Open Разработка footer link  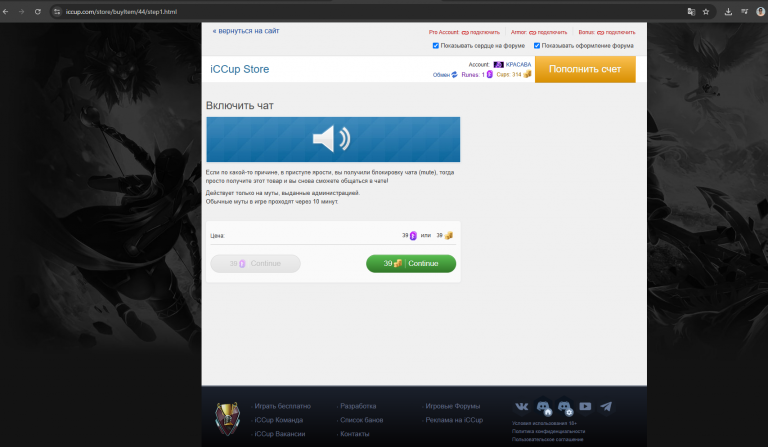coord(358,406)
